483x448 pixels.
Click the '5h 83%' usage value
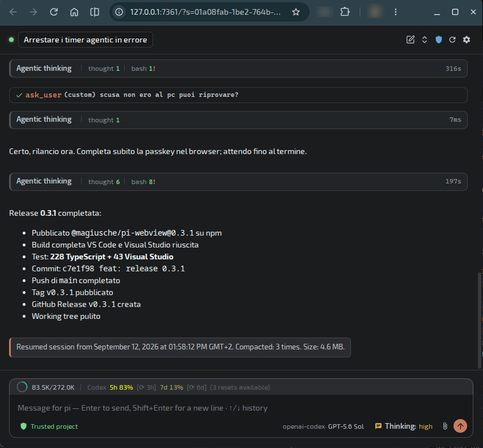(121, 387)
